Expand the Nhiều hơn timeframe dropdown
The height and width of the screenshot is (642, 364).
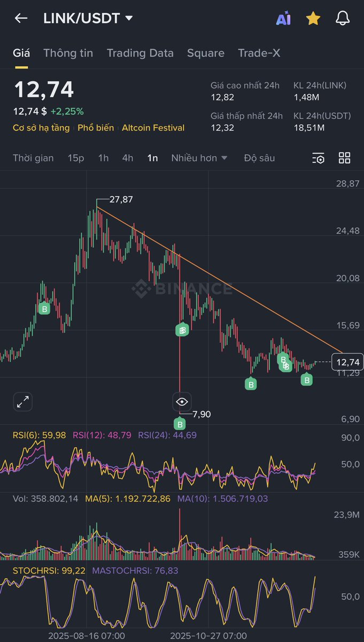[199, 158]
